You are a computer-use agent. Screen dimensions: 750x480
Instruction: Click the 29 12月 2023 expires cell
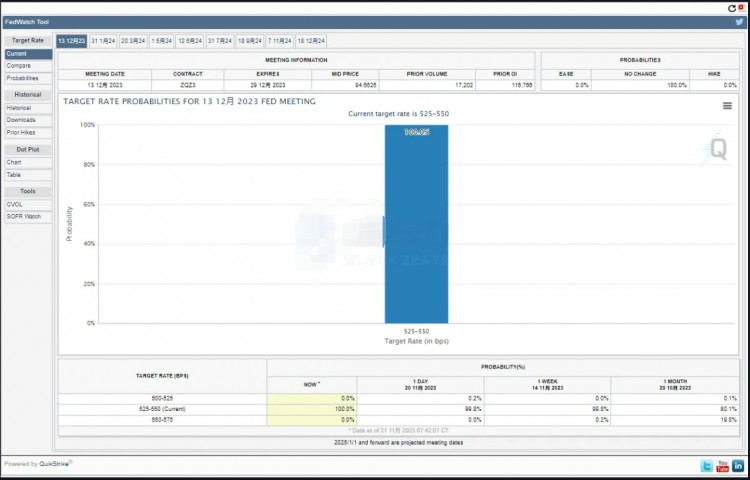click(x=267, y=85)
